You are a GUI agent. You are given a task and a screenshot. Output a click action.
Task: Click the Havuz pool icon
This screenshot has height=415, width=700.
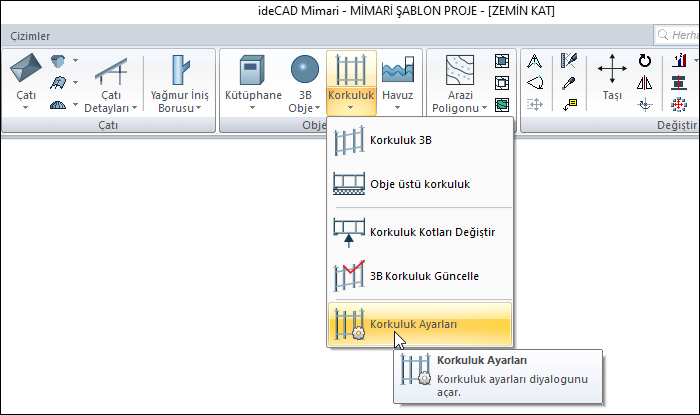pos(398,70)
